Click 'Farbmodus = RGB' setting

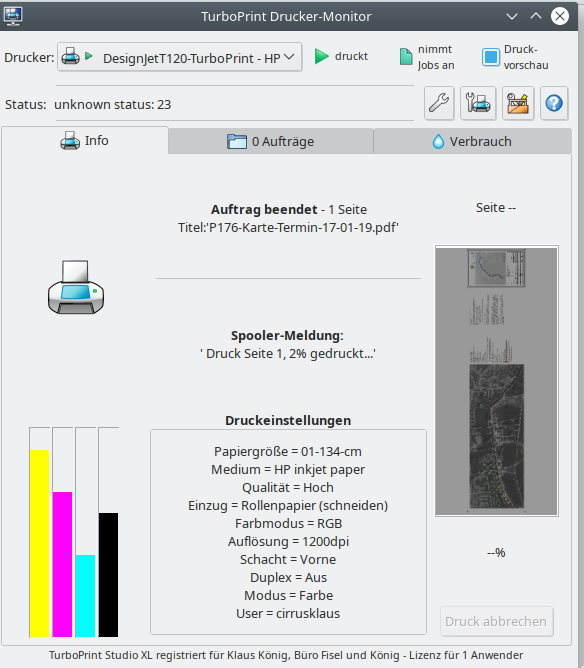288,523
